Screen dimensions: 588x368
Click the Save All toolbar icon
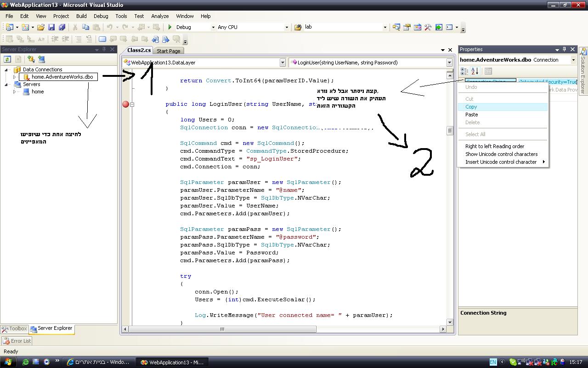pos(62,28)
